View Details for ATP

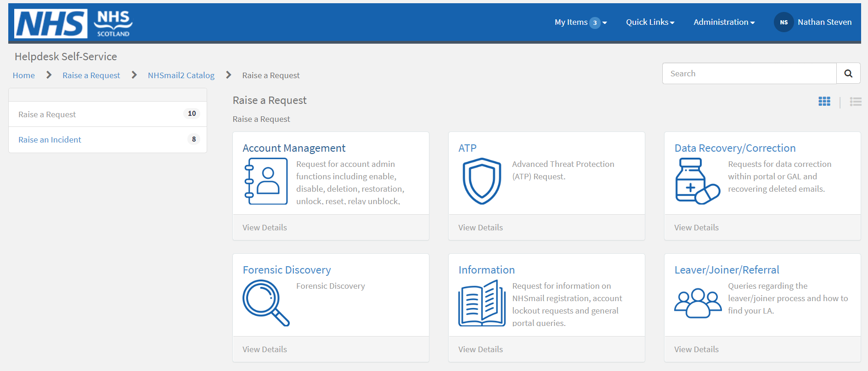click(x=480, y=228)
